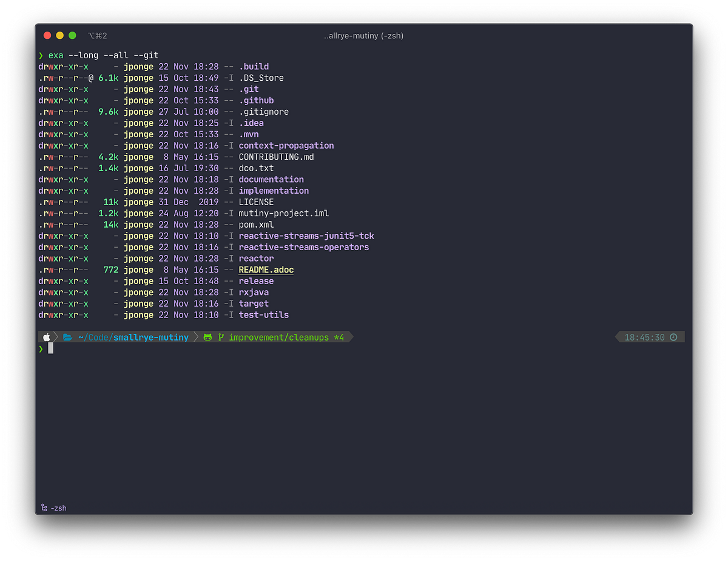Screen dimensions: 728x561
Task: Click the branch icon next to -zsh in status bar
Action: pos(44,508)
